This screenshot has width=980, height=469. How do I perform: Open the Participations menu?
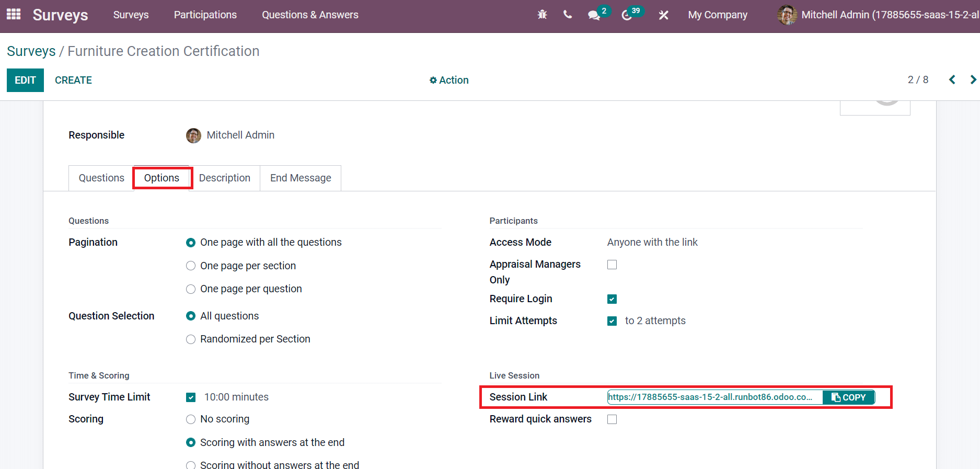205,15
